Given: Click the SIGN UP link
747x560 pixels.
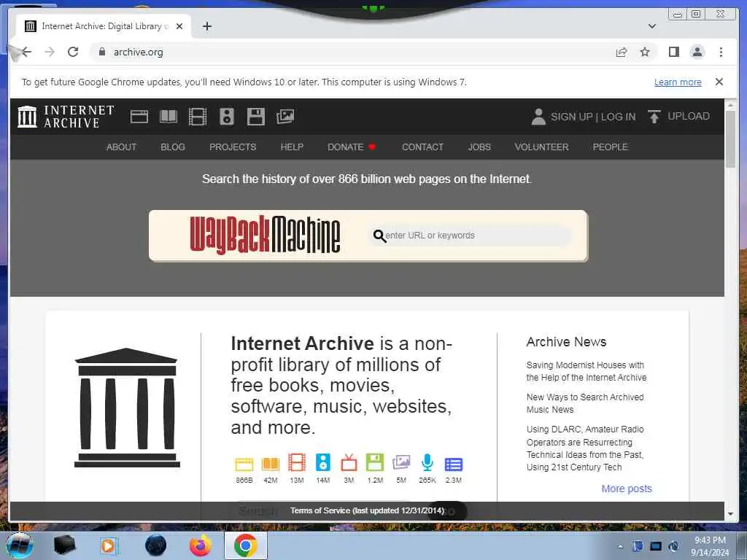Looking at the screenshot, I should coord(572,117).
